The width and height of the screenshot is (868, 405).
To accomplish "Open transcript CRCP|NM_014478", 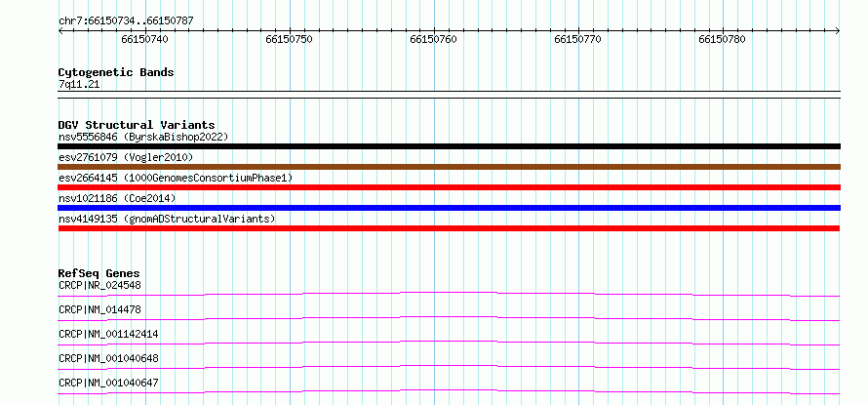I will click(99, 309).
